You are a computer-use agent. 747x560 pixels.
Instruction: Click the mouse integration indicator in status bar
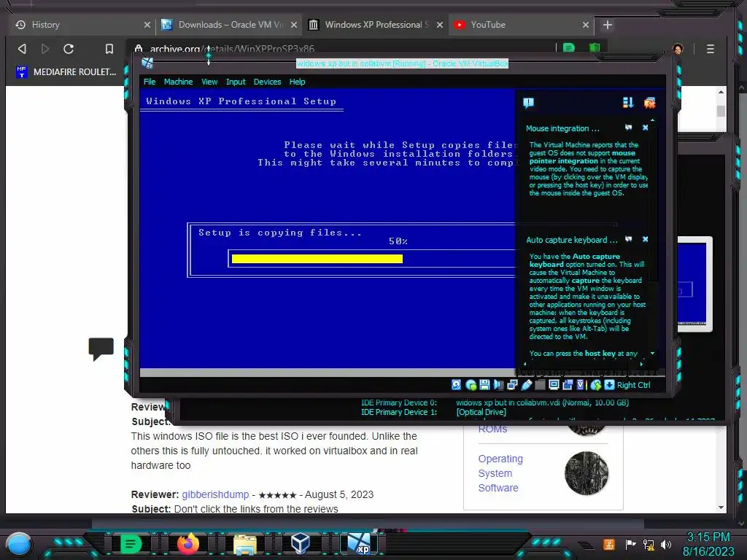tap(595, 385)
